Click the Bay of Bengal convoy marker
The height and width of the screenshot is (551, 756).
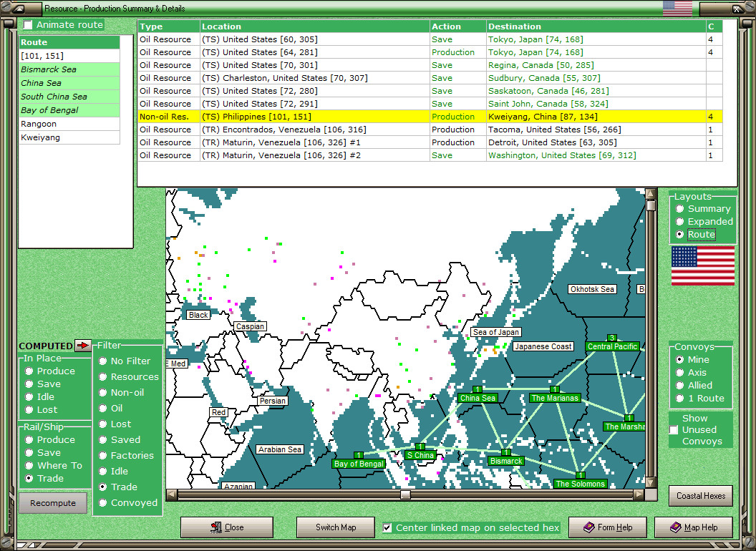click(x=359, y=464)
